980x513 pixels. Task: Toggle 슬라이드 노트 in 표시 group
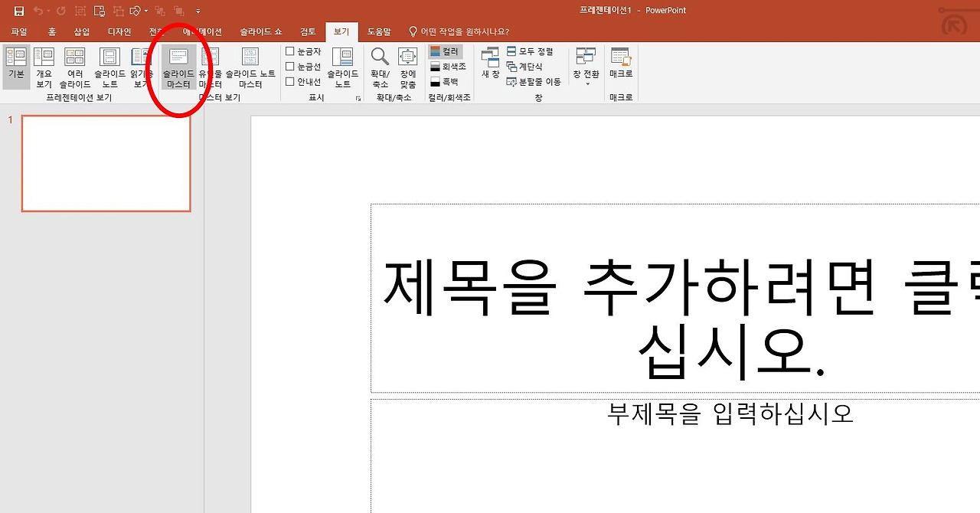(343, 67)
